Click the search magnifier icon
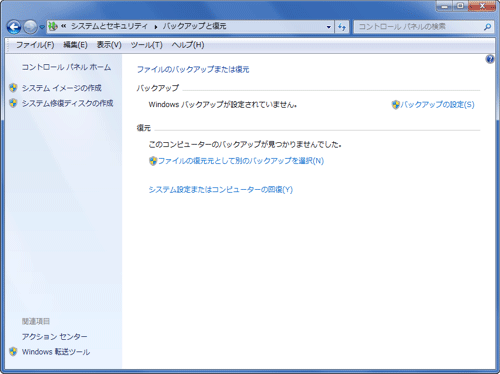Screen dimensions: 500x374 pos(487,27)
